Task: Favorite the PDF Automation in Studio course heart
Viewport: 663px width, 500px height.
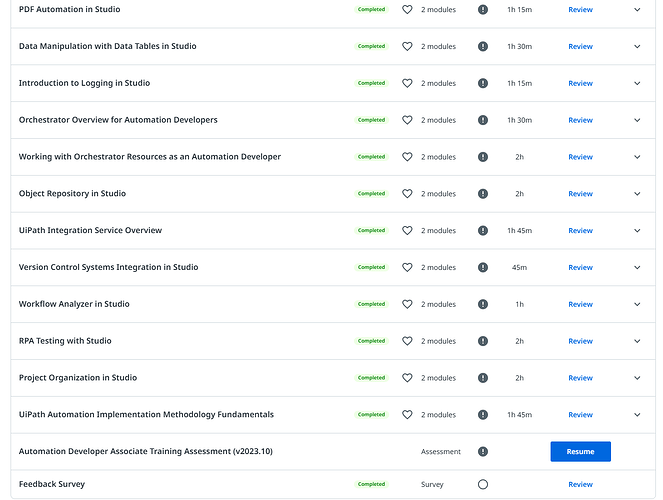Action: click(x=407, y=9)
